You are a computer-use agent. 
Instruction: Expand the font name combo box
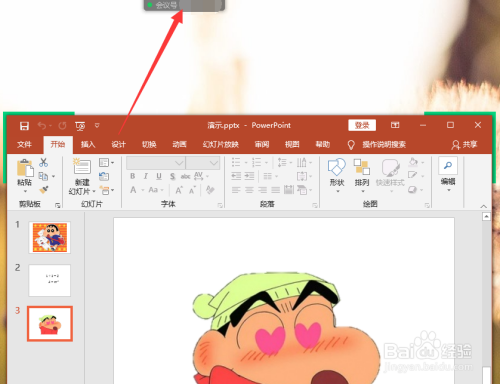tap(156, 163)
